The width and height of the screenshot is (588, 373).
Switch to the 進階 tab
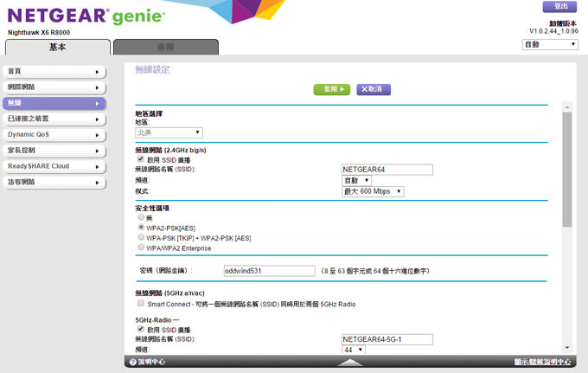[x=165, y=48]
